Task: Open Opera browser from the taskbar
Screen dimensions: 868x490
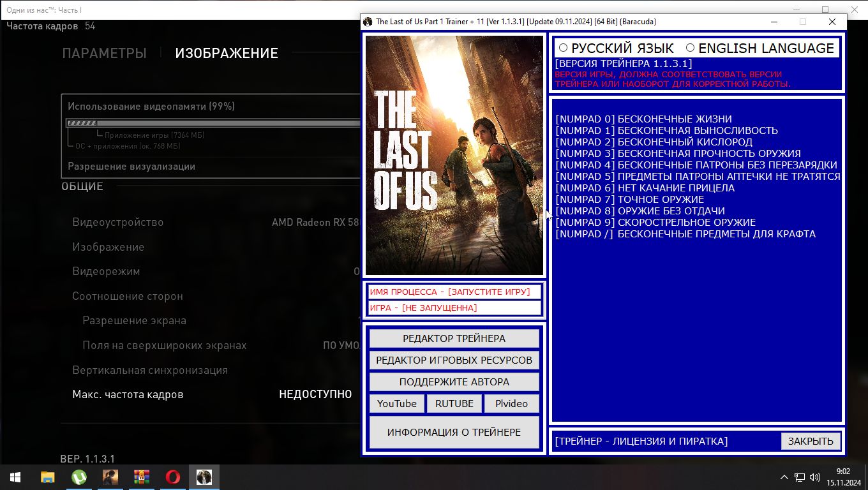Action: (x=172, y=477)
